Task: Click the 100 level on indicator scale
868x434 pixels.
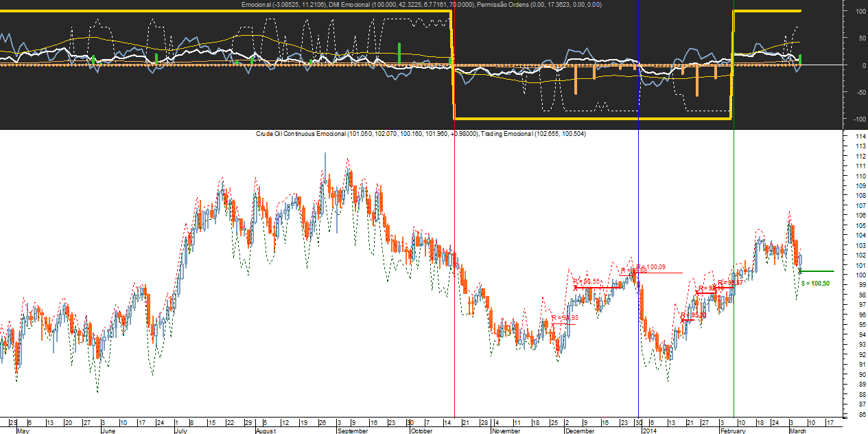Action: (x=860, y=11)
